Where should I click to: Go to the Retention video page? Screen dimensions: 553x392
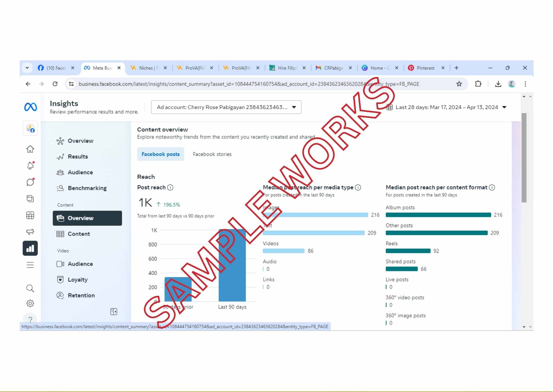(x=81, y=295)
